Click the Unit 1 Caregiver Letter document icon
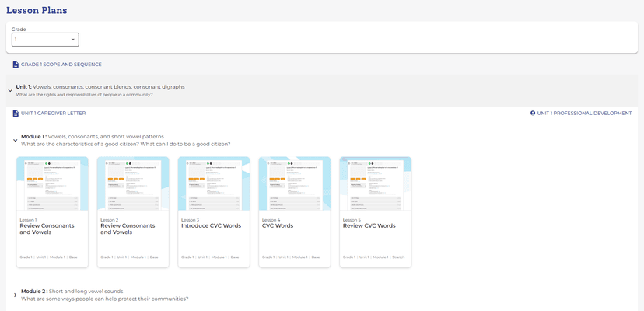644x311 pixels. (x=16, y=114)
